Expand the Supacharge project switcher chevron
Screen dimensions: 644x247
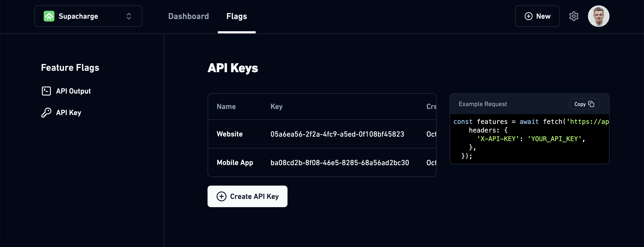pos(129,16)
